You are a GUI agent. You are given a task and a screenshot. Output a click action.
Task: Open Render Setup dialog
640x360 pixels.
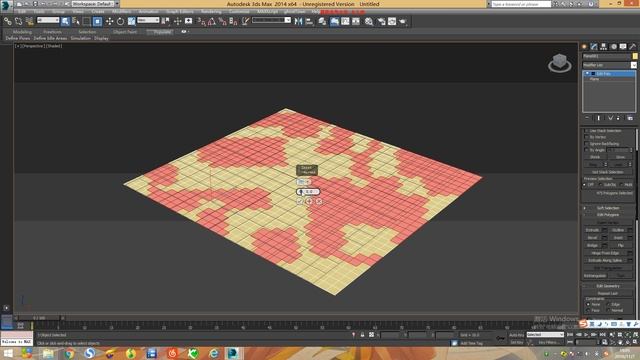coord(381,21)
